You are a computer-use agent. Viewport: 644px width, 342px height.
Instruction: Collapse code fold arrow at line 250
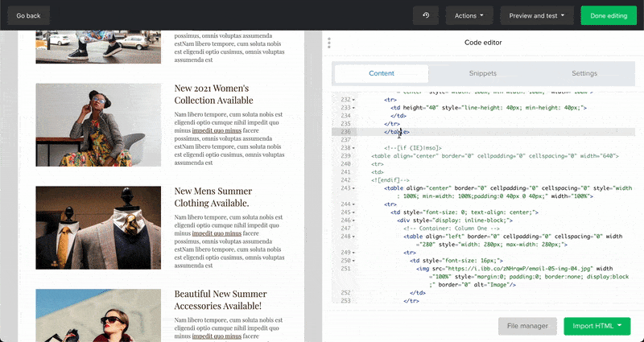click(353, 261)
